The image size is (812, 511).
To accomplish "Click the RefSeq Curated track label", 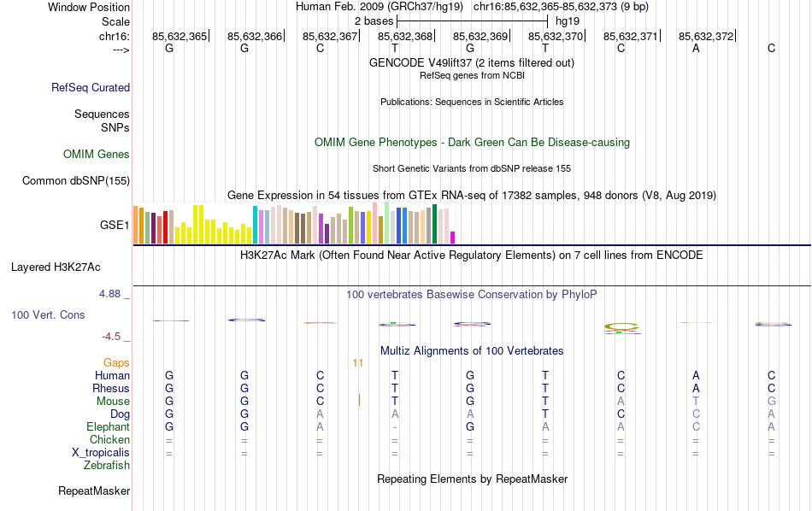I will point(91,87).
